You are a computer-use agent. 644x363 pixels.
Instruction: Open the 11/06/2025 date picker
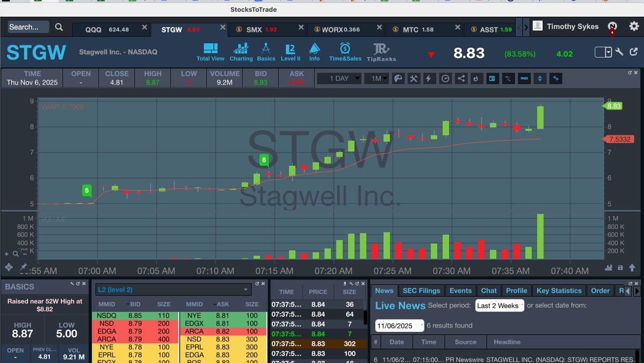tap(400, 325)
